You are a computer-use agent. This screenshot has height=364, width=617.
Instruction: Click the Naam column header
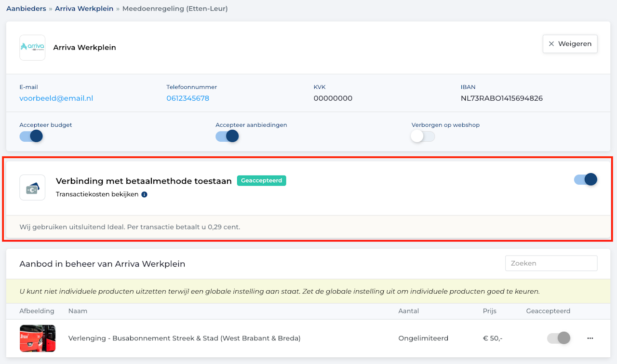pos(78,311)
